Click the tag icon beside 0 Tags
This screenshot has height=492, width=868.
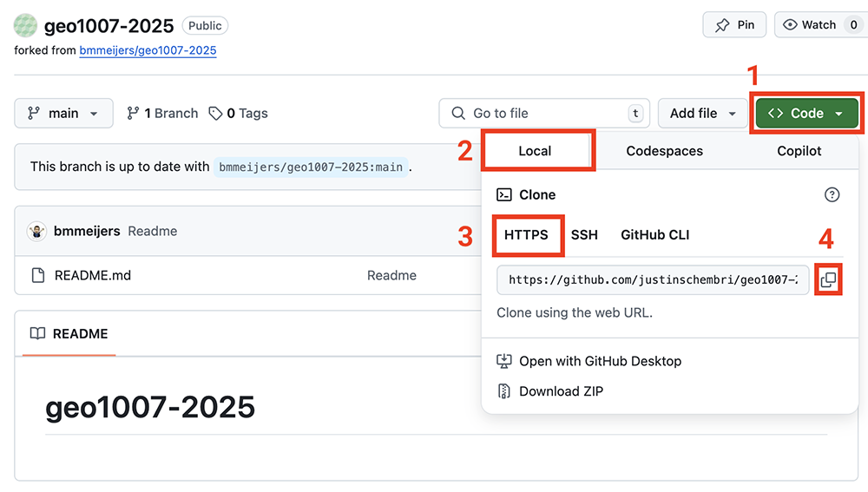216,114
